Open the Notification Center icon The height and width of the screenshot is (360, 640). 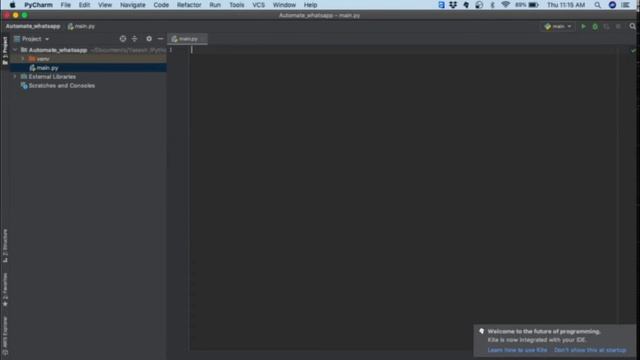(625, 5)
